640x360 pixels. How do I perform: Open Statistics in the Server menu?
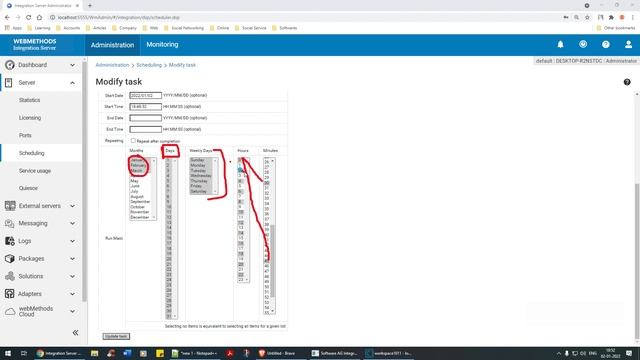point(29,100)
